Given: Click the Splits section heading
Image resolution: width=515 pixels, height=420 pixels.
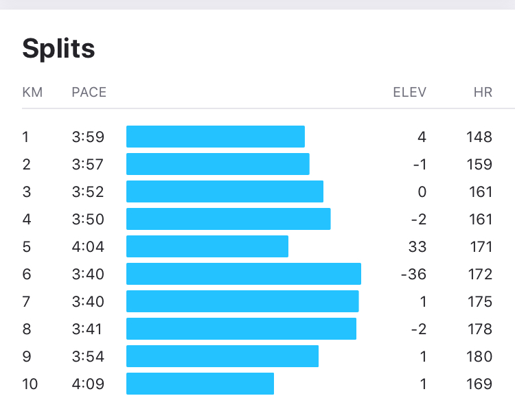Looking at the screenshot, I should point(58,49).
